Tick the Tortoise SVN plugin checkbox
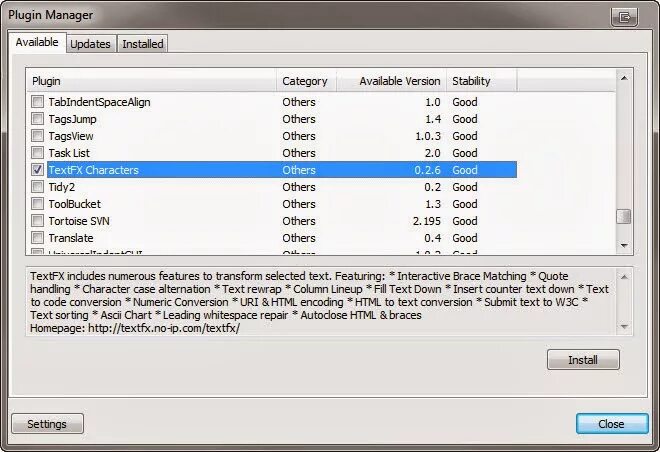Image resolution: width=660 pixels, height=452 pixels. coord(37,221)
